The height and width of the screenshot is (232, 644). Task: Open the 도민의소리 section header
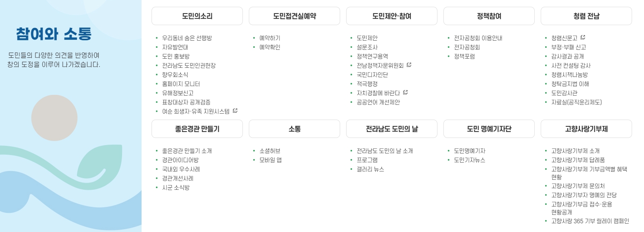coord(197,16)
